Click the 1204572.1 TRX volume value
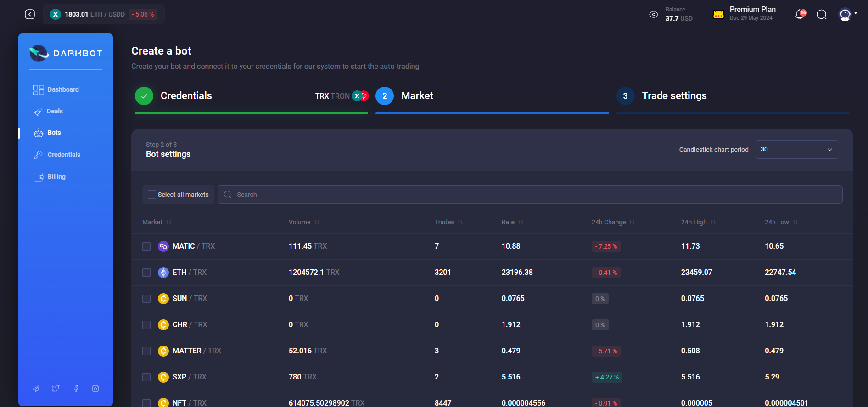Screen dimensions: 868x407 pos(314,272)
